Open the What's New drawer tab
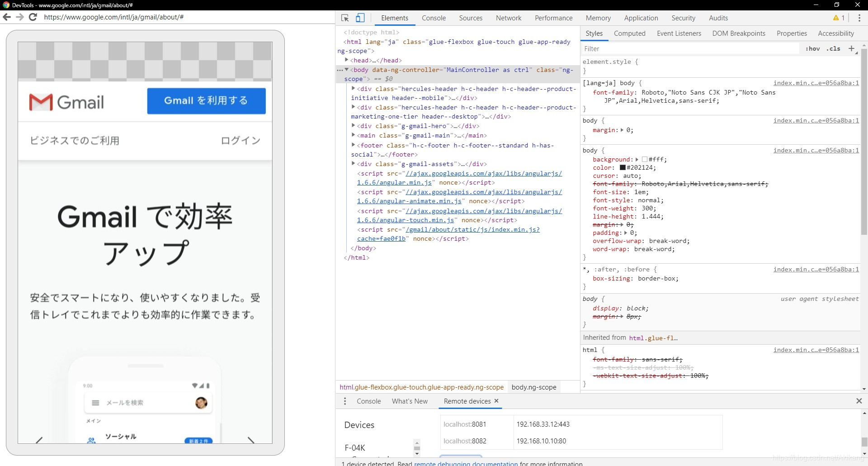 [x=410, y=401]
